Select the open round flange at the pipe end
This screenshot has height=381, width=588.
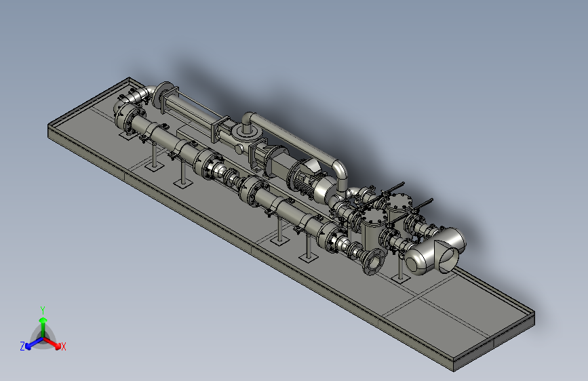click(x=374, y=262)
